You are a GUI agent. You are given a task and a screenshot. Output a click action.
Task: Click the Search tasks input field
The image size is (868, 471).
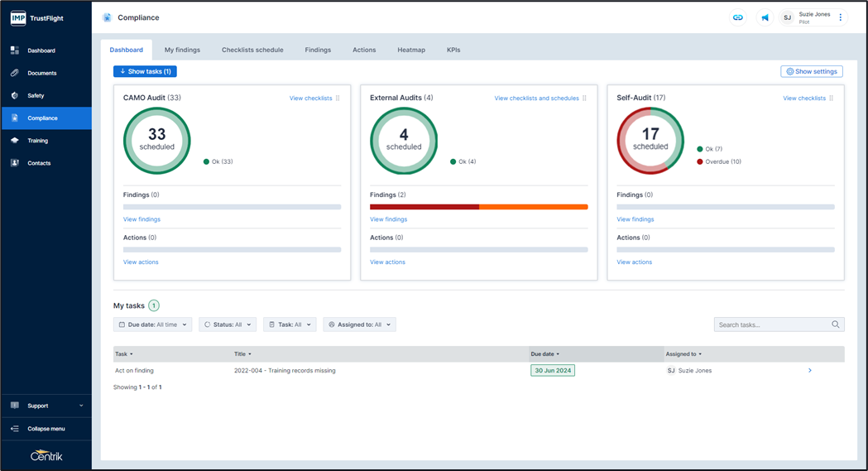point(772,324)
